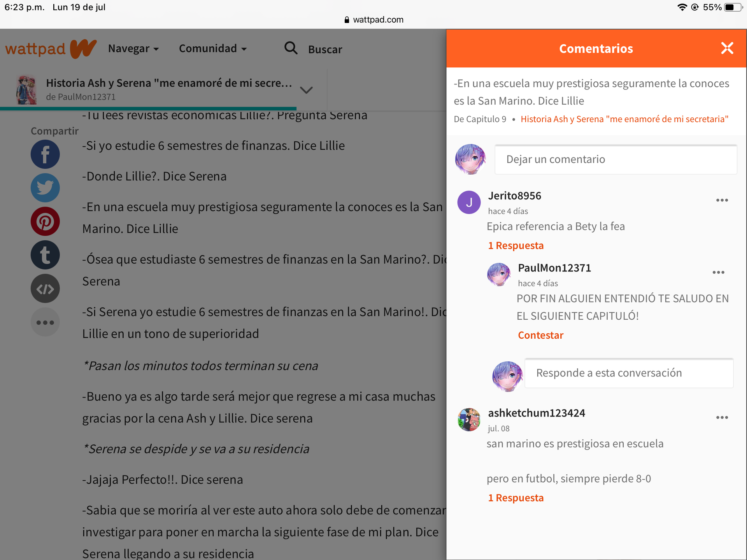Click the 6:23 p.m. clock

click(25, 7)
